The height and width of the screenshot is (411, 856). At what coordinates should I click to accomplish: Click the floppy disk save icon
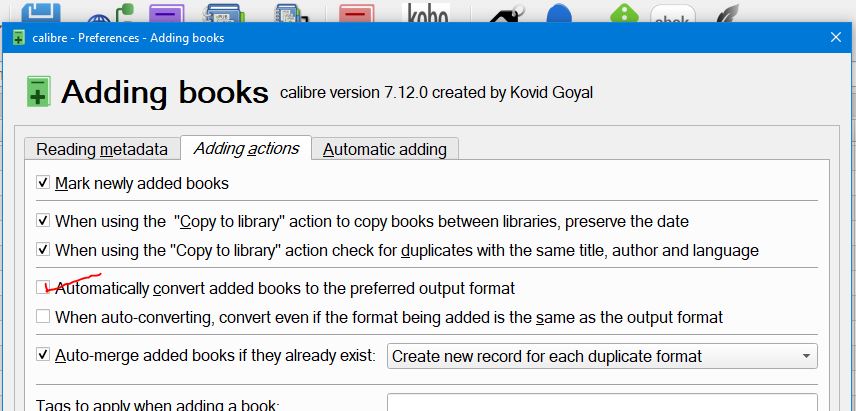pyautogui.click(x=42, y=13)
